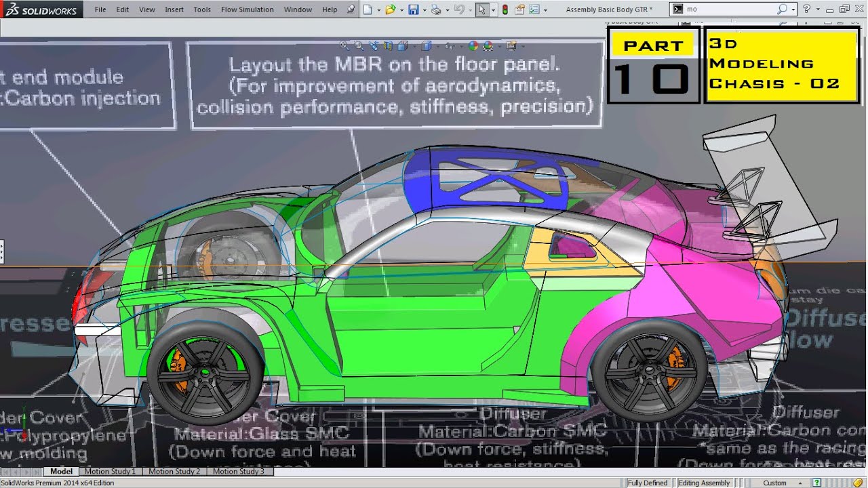Save the assembly with floppy disk icon

(x=413, y=9)
